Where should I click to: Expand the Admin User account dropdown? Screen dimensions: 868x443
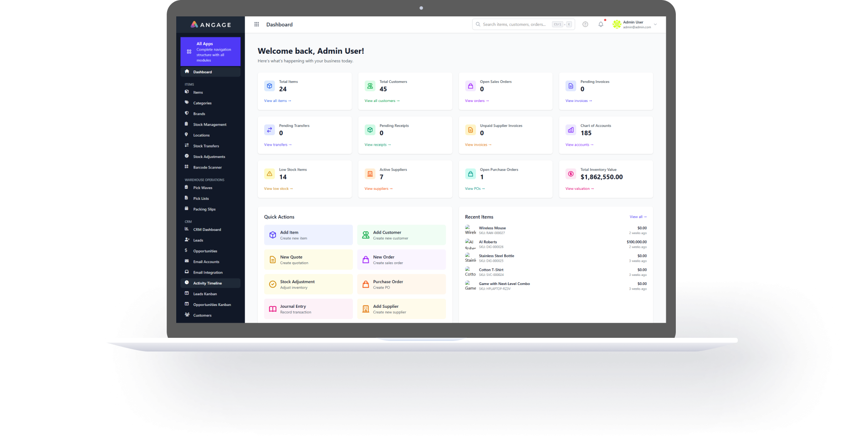[x=655, y=25]
